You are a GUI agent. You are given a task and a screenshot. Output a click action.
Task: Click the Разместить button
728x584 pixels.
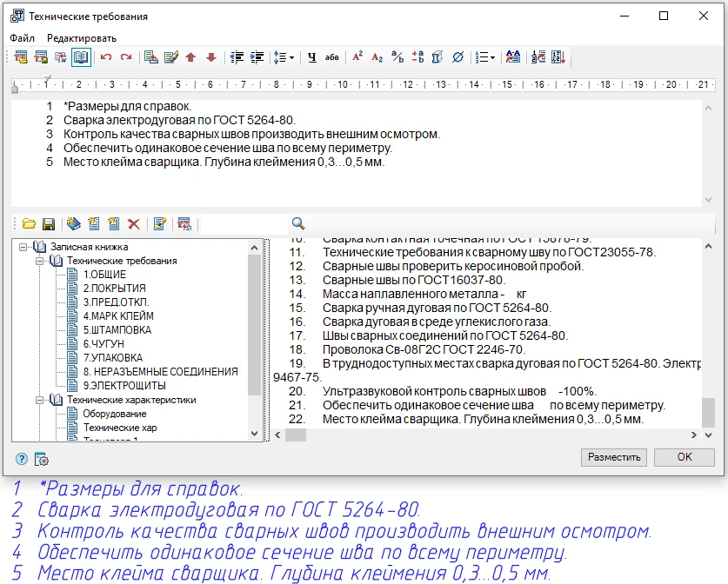click(614, 457)
